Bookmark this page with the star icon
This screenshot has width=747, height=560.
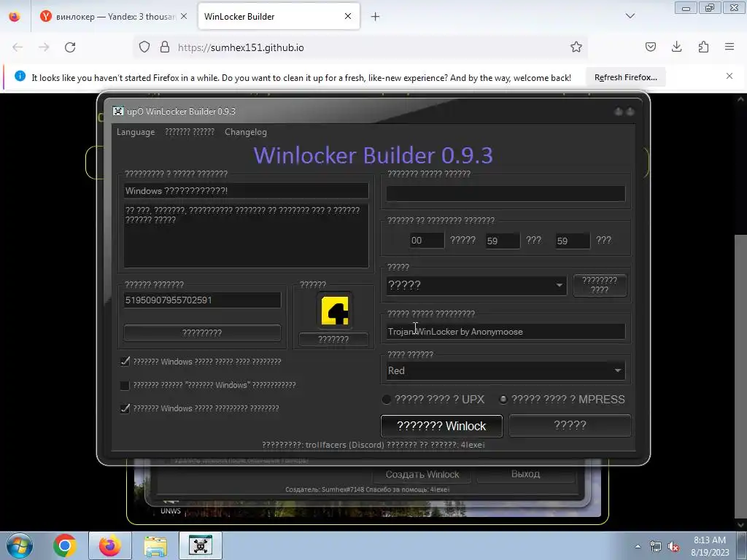[x=576, y=47]
